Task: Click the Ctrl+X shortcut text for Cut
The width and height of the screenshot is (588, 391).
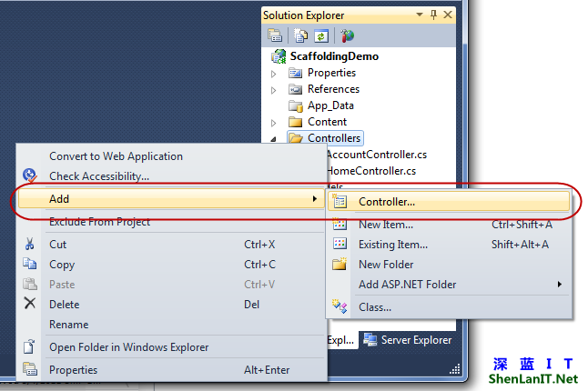Action: tap(259, 245)
